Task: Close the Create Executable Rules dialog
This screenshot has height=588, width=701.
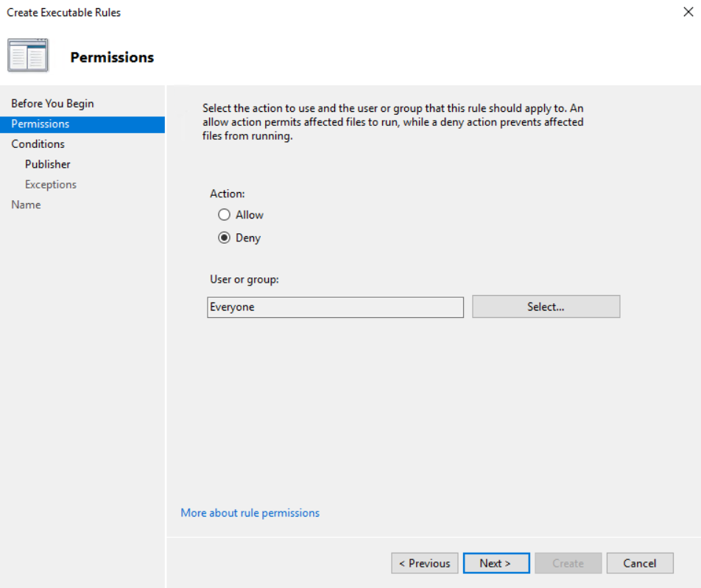Action: point(688,13)
